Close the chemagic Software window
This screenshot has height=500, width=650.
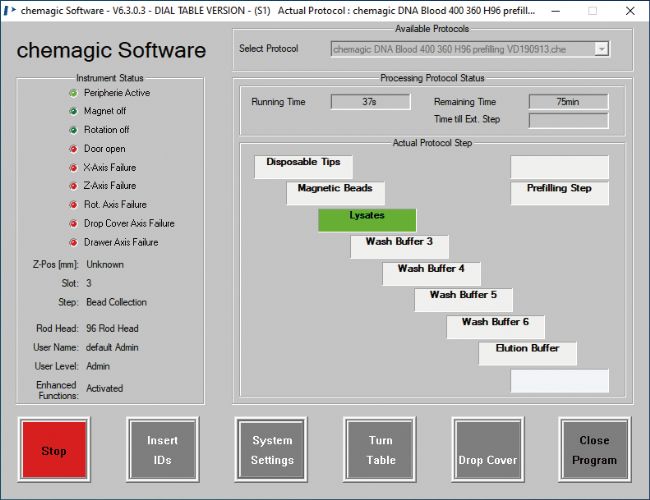630,10
